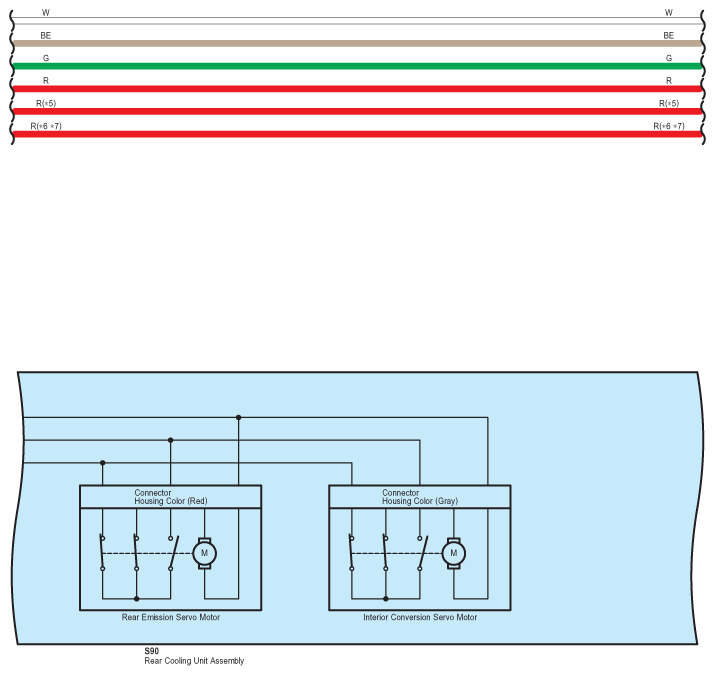Click the S90 component code
Image resolution: width=715 pixels, height=675 pixels.
[x=151, y=651]
